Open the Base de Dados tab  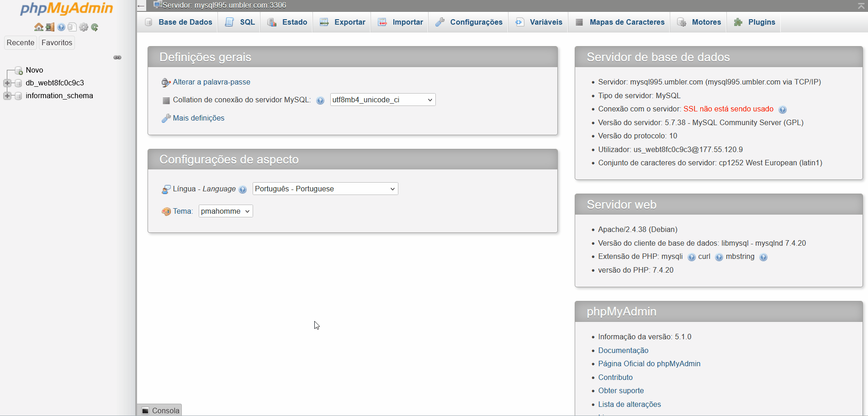[x=179, y=22]
